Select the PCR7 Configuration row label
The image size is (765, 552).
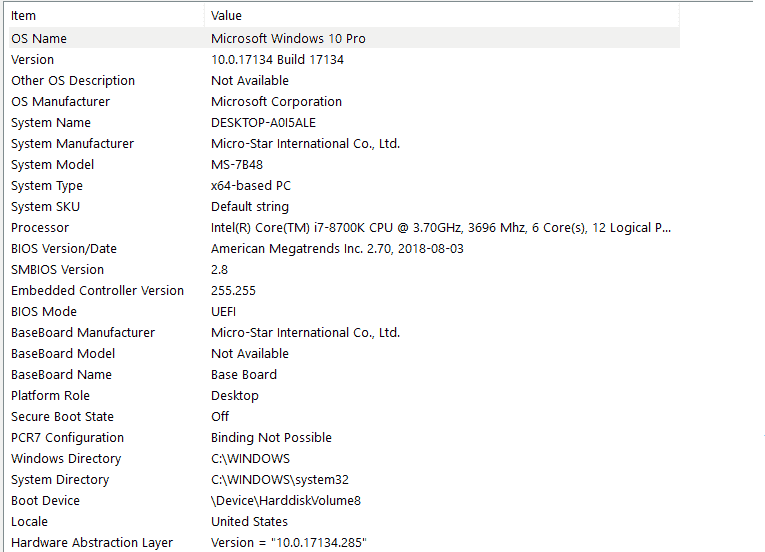tap(67, 437)
